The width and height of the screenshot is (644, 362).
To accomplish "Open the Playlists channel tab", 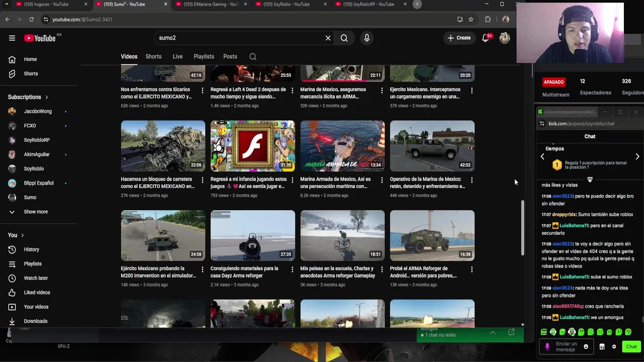I will [x=204, y=56].
